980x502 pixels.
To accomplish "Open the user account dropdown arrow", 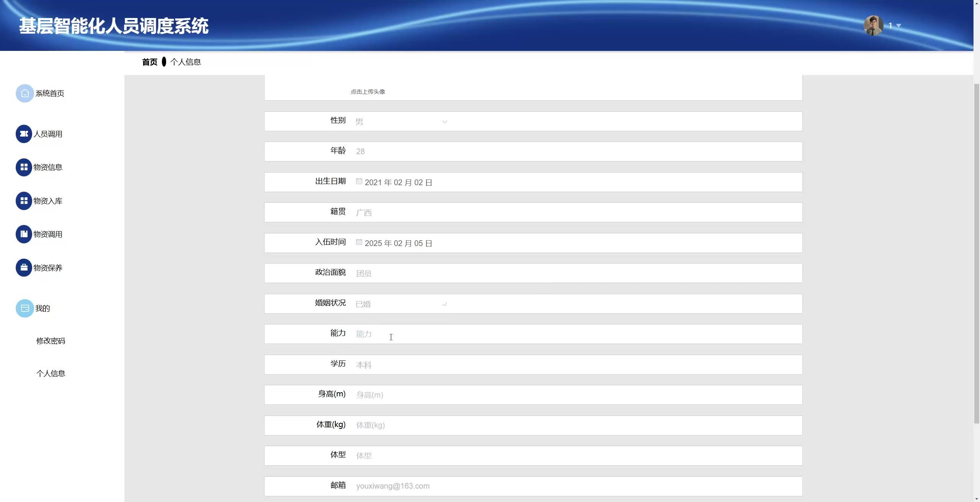I will [x=899, y=26].
